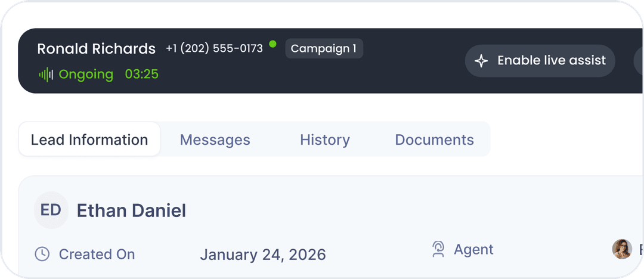Click the Agent headset person icon
This screenshot has width=644, height=279.
[x=438, y=249]
